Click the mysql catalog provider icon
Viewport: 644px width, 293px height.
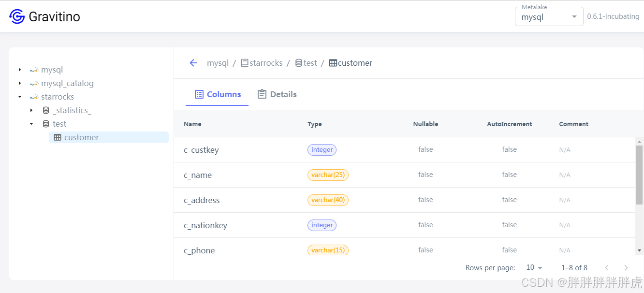point(34,70)
